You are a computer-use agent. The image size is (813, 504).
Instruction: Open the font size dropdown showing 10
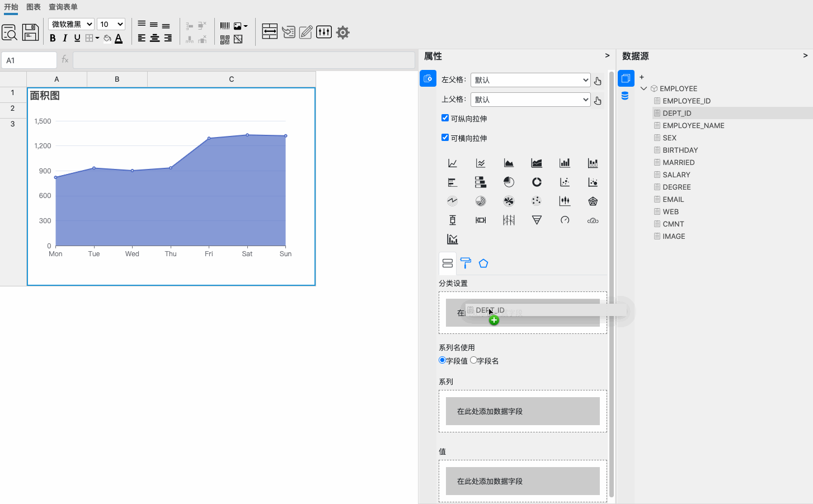point(111,24)
